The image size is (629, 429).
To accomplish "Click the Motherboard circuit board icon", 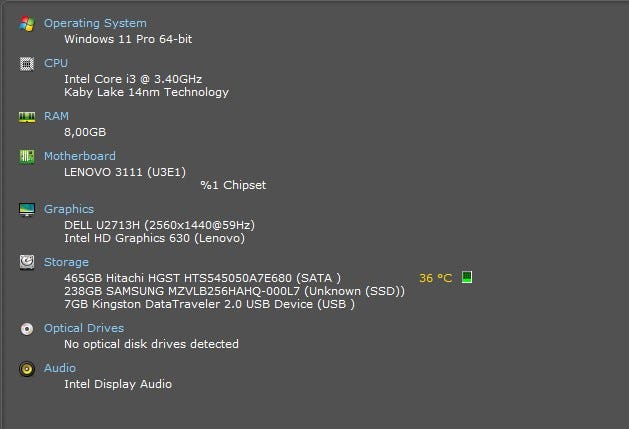I will (26, 156).
